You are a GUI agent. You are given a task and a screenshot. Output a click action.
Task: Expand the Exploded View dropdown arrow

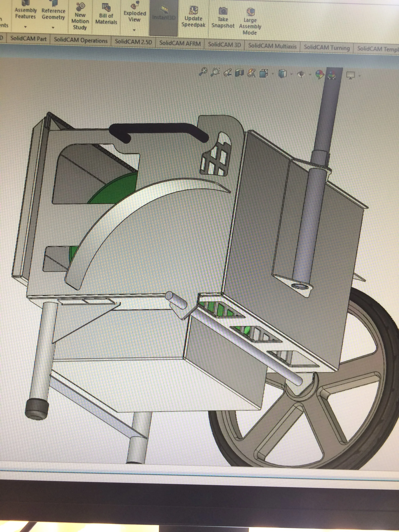(134, 30)
